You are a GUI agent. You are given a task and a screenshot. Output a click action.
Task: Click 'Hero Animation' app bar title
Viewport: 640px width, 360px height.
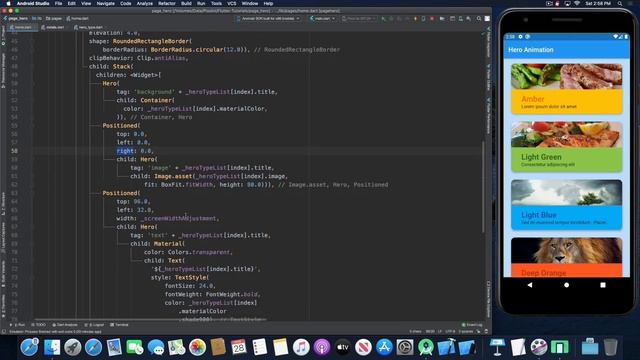531,50
